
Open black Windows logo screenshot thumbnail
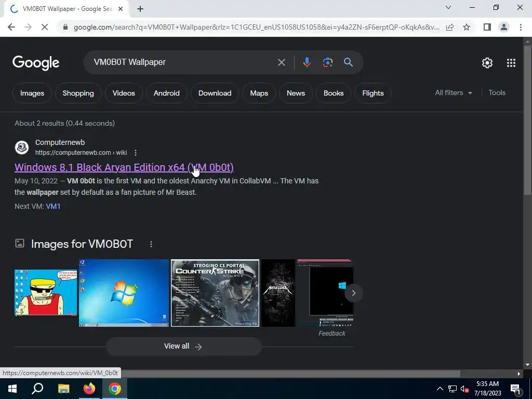[325, 293]
